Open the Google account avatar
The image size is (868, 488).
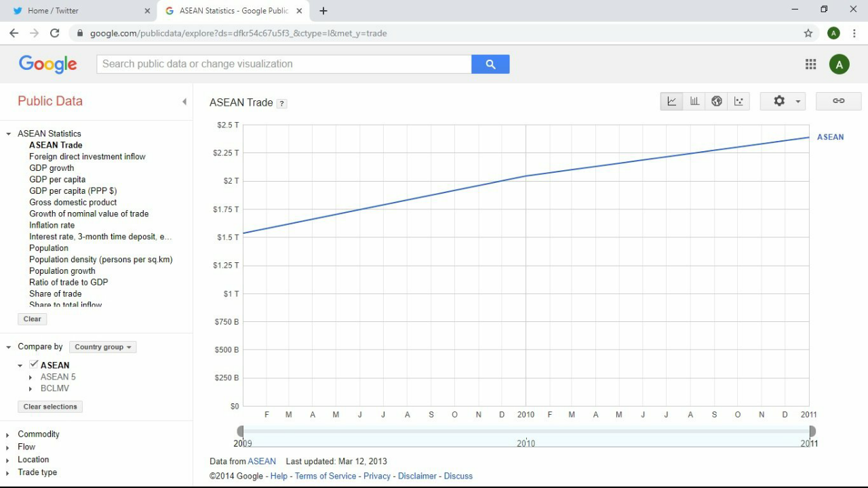840,64
